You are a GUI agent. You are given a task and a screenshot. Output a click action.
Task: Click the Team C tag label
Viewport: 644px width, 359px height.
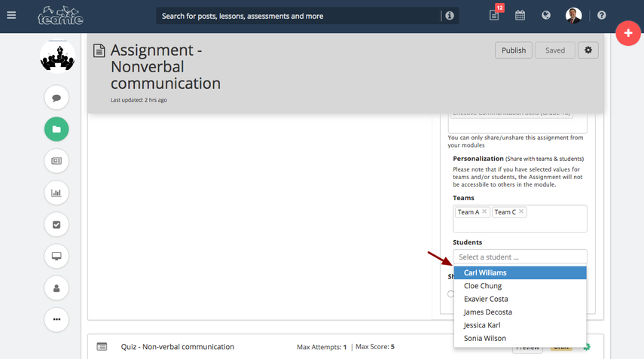[x=505, y=212]
